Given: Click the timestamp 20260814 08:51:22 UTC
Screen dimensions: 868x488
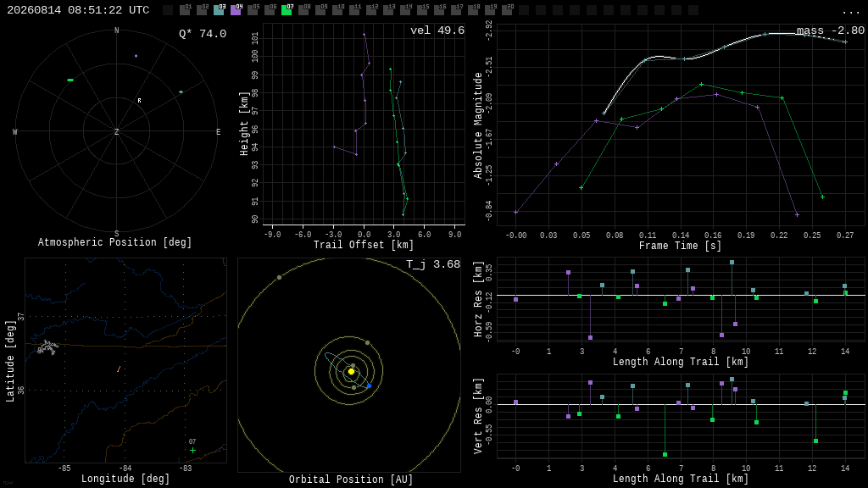Looking at the screenshot, I should point(78,10).
